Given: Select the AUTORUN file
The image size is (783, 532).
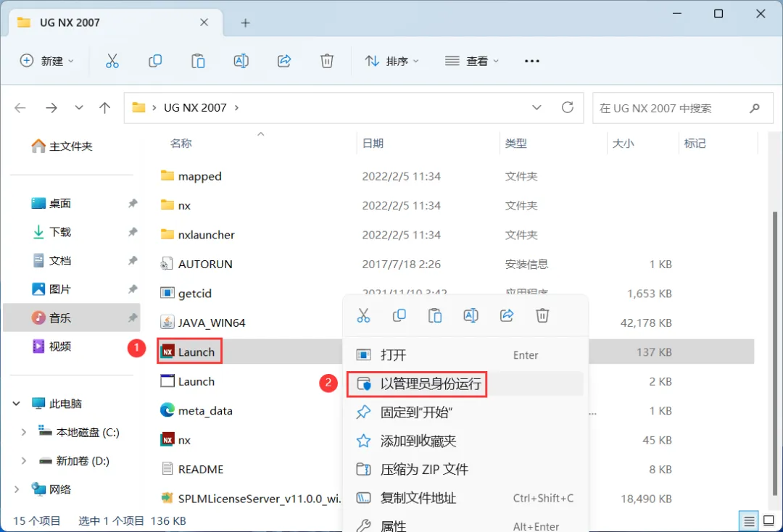Looking at the screenshot, I should 196,264.
